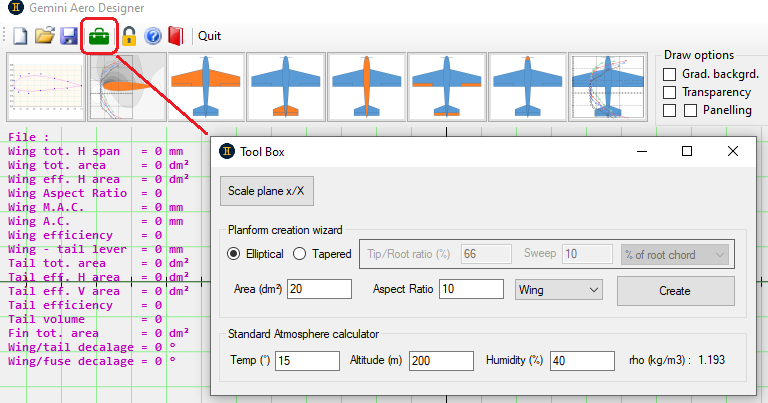Click the yellow padlock icon in the toolbar

[x=129, y=36]
